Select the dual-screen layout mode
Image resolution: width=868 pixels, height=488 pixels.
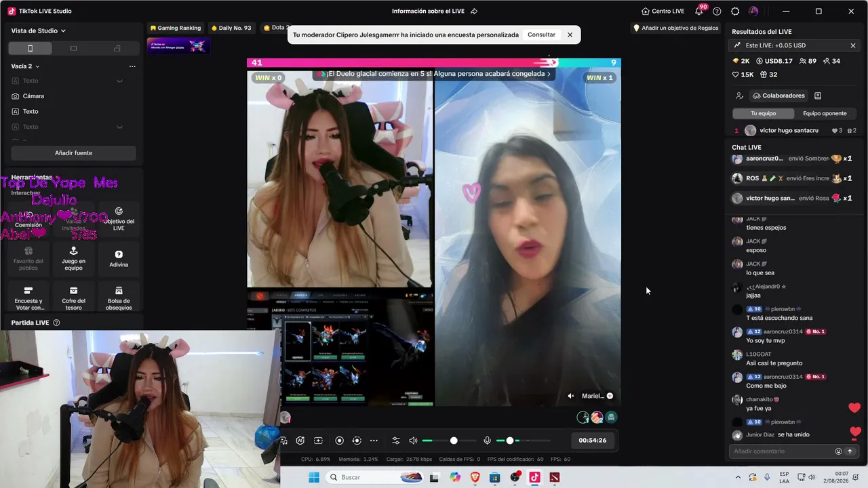pos(117,48)
